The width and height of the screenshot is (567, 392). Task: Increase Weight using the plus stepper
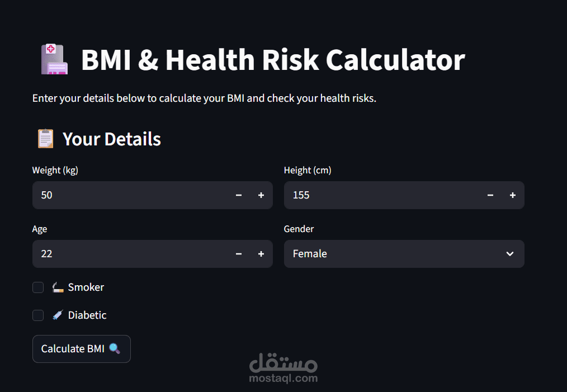point(261,195)
